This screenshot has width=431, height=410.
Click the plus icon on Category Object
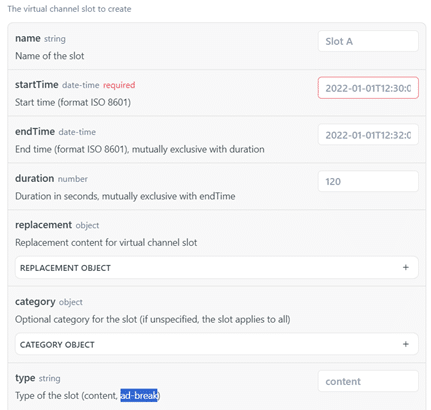point(405,344)
